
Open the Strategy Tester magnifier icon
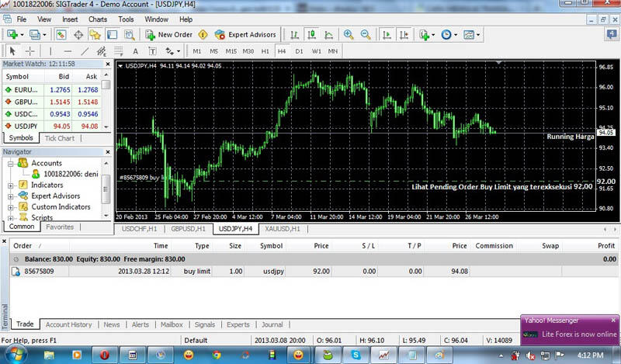point(130,35)
